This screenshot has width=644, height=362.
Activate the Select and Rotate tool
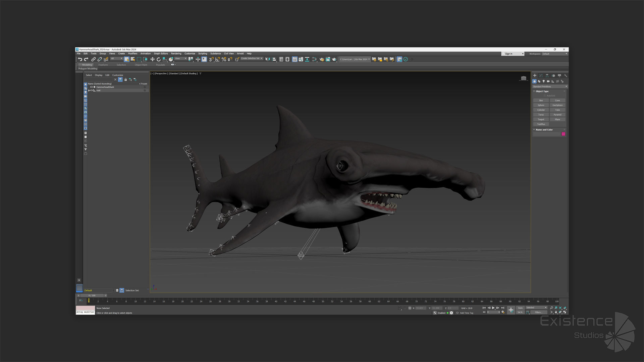159,59
